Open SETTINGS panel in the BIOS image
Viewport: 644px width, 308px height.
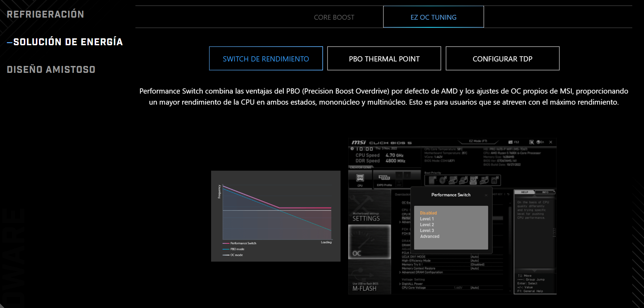pyautogui.click(x=369, y=207)
